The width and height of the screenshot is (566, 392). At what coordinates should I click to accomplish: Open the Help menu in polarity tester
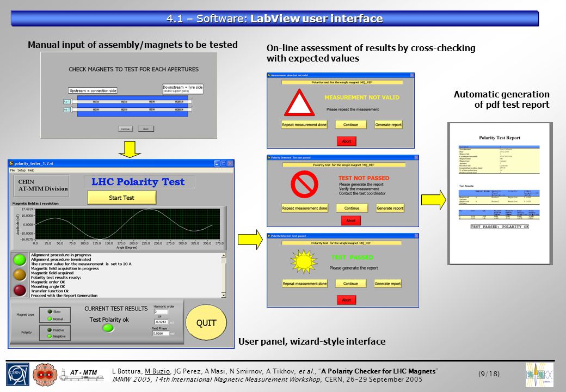[32, 170]
